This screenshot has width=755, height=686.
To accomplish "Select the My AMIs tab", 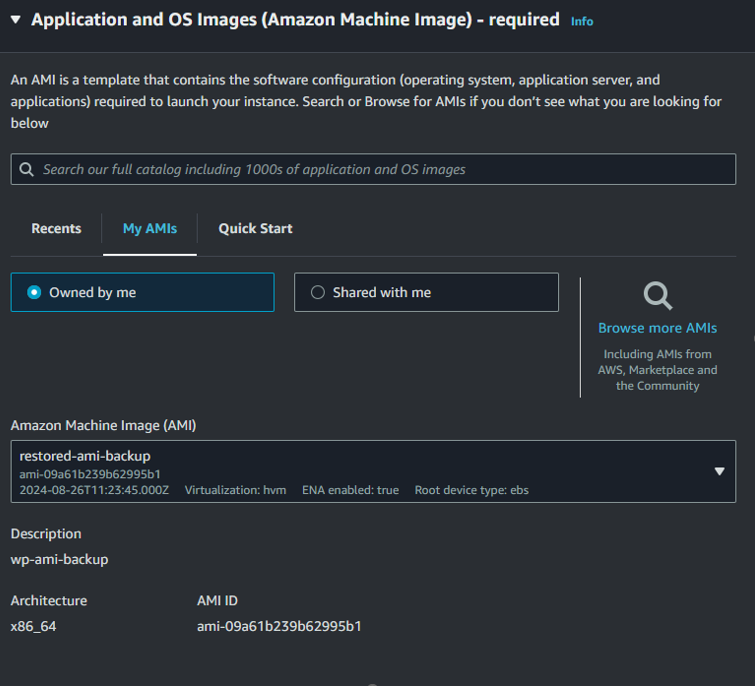I will pos(149,229).
